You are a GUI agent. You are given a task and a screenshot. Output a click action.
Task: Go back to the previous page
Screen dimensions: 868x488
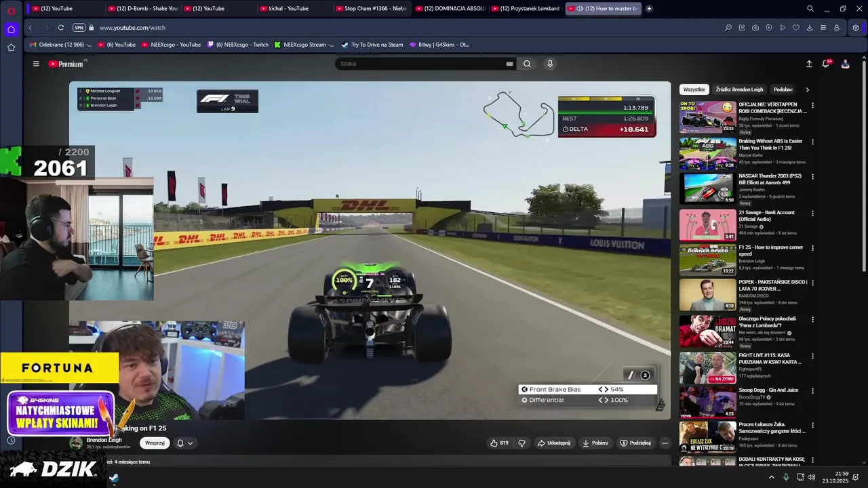point(30,28)
